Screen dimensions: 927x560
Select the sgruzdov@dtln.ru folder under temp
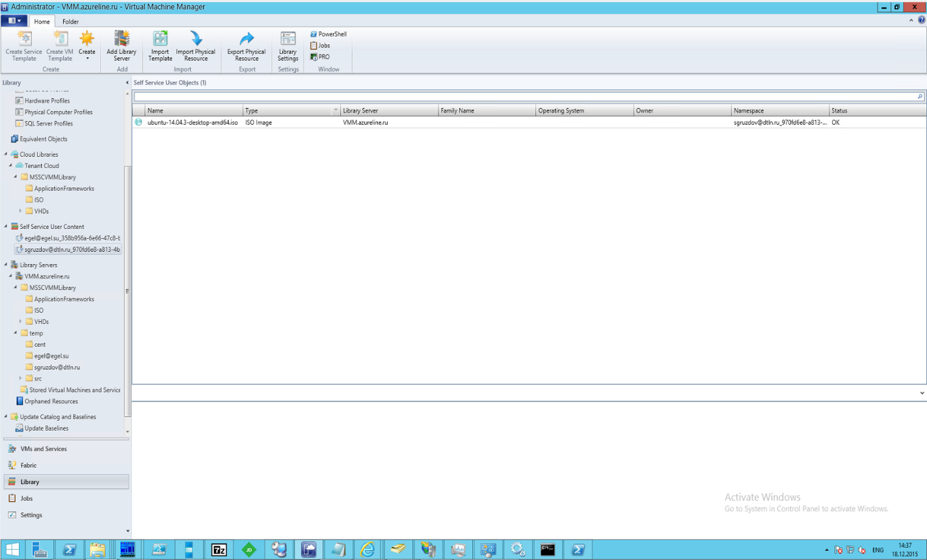pyautogui.click(x=57, y=367)
